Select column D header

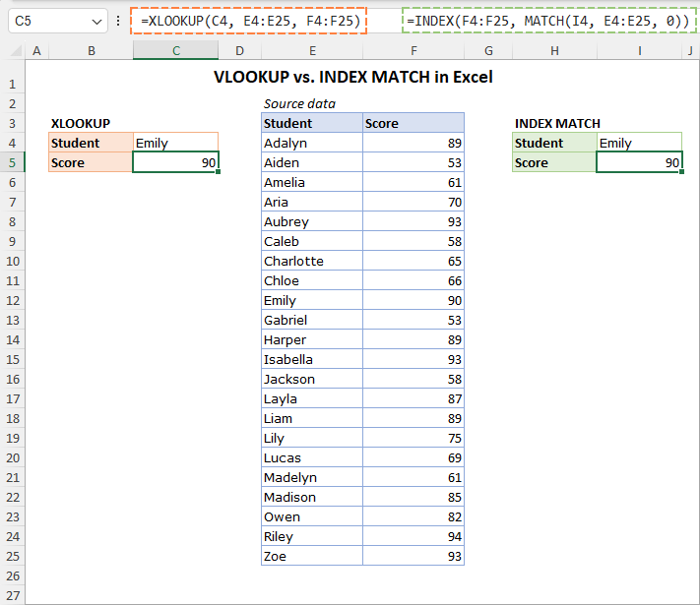239,51
